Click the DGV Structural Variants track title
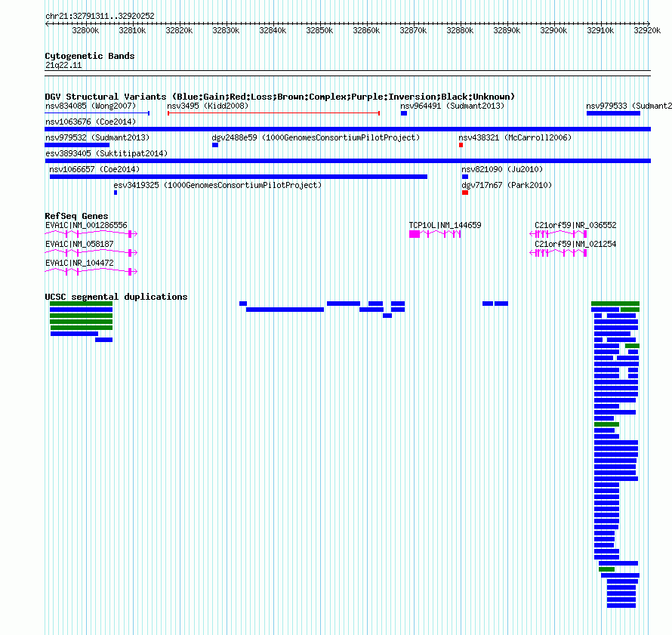The image size is (672, 635). point(279,97)
